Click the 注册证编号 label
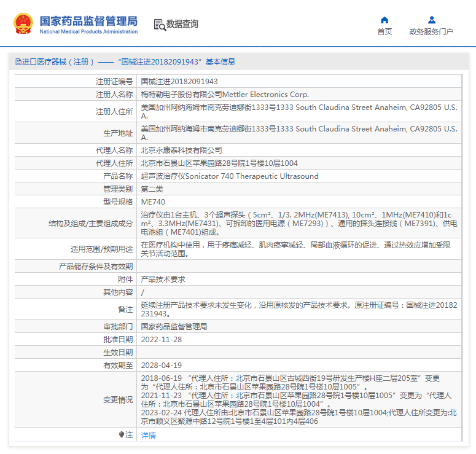This screenshot has width=476, height=454. 114,81
